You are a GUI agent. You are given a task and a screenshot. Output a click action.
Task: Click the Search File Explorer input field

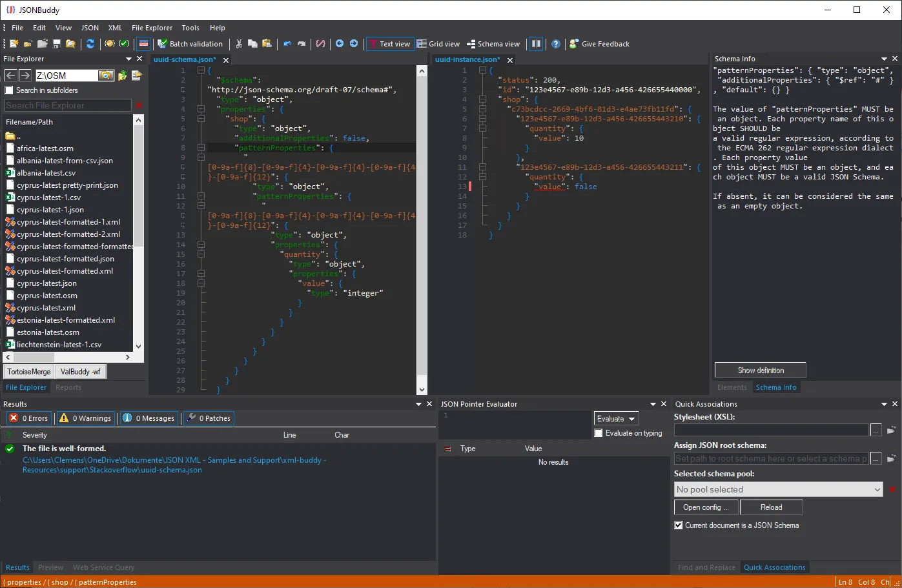[68, 105]
